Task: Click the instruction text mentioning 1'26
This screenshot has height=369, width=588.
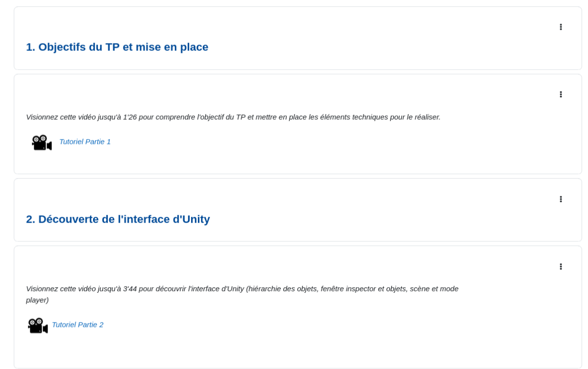Action: tap(233, 117)
